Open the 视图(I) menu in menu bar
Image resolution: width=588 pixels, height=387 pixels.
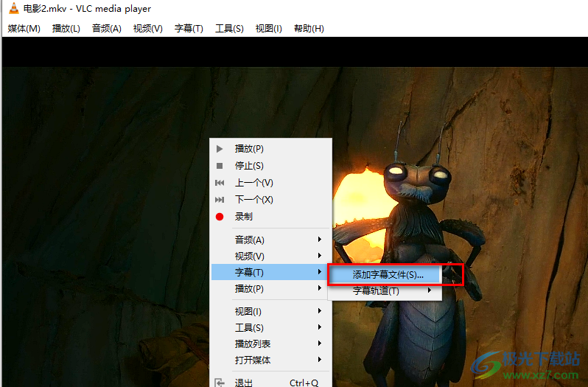pyautogui.click(x=268, y=29)
